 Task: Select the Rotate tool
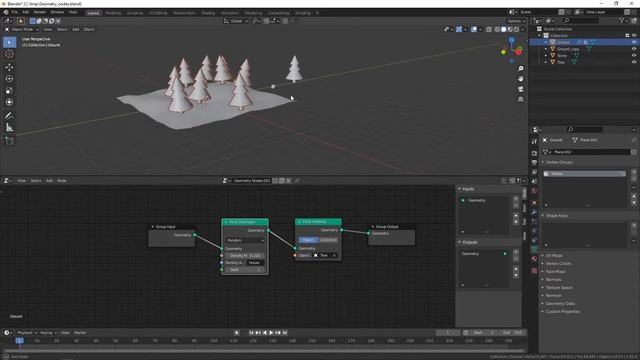[9, 79]
